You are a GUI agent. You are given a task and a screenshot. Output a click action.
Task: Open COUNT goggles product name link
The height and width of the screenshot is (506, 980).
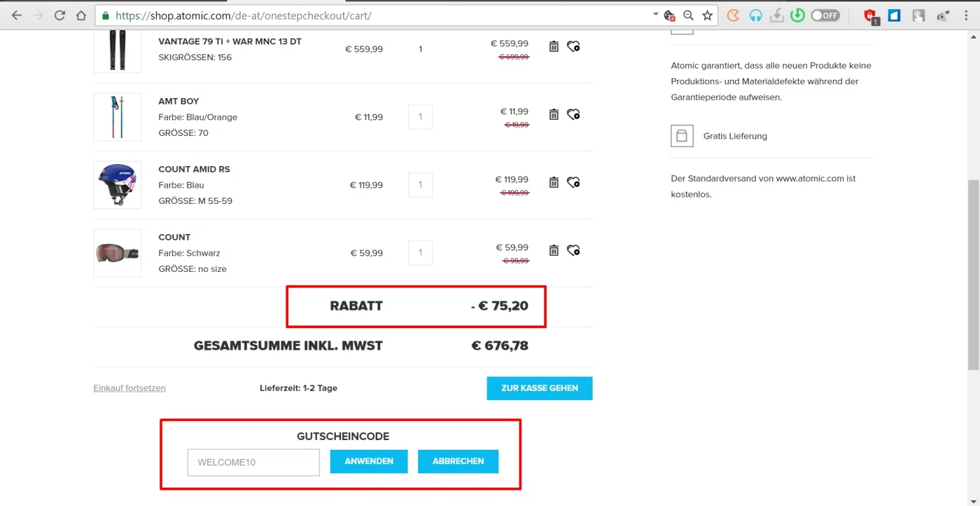174,237
